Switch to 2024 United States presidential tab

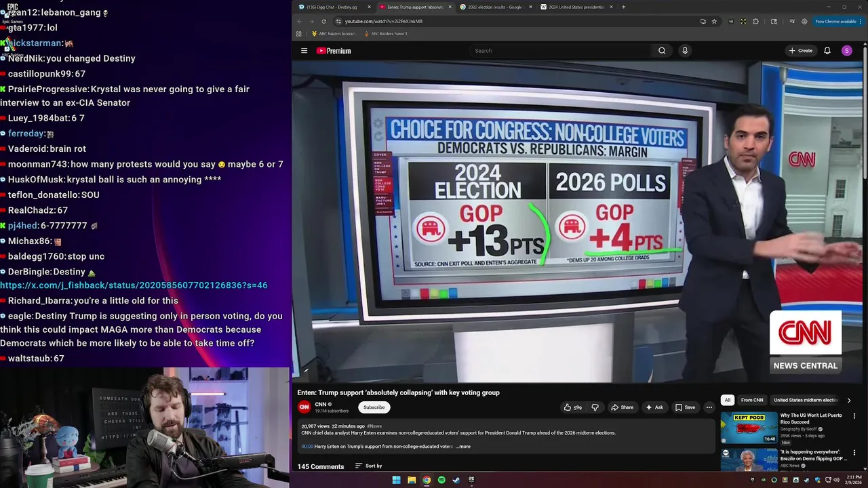coord(576,7)
